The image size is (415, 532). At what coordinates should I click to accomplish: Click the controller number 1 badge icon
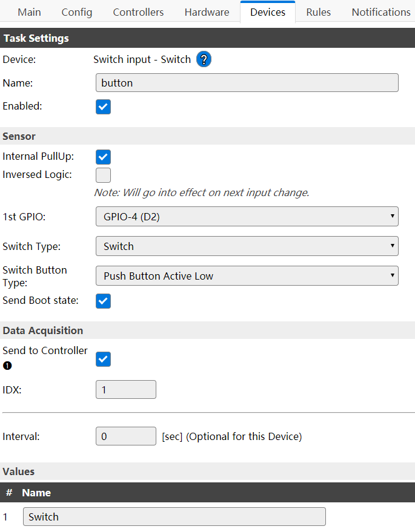7,366
